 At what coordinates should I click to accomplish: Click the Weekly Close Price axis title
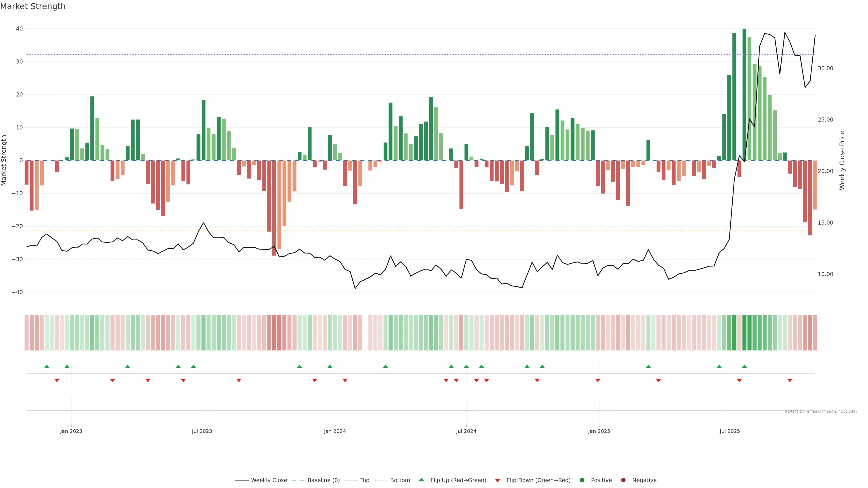[x=842, y=160]
